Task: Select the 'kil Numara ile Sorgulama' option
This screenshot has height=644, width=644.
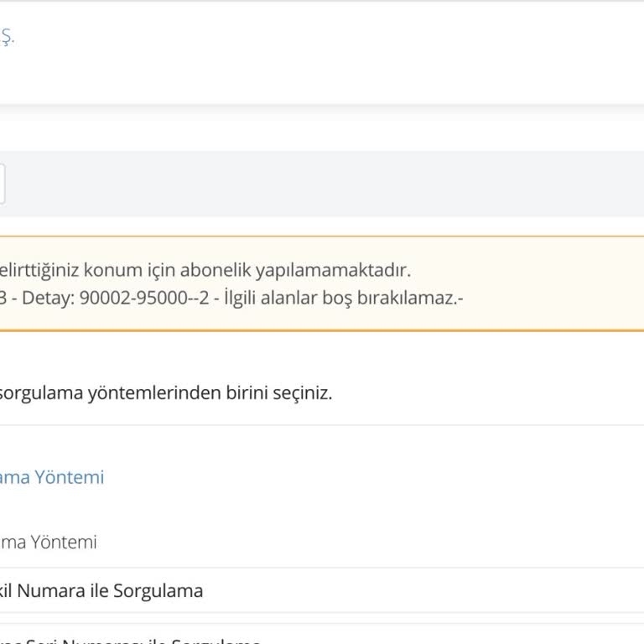Action: click(x=101, y=590)
